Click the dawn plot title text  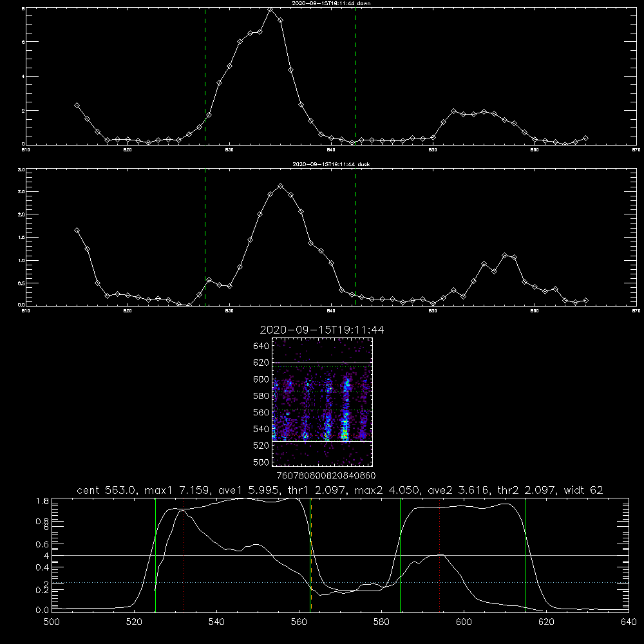coord(331,3)
